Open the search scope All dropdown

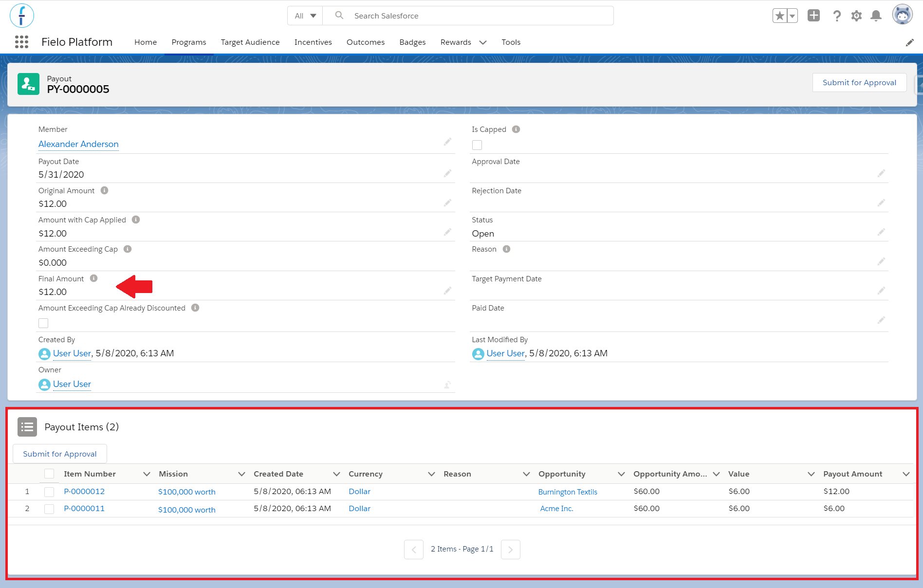click(x=305, y=16)
